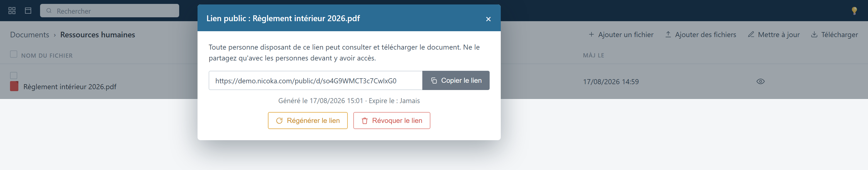Viewport: 868px width, 170px height.
Task: Sort by the MÀJ LE column header
Action: coord(593,55)
